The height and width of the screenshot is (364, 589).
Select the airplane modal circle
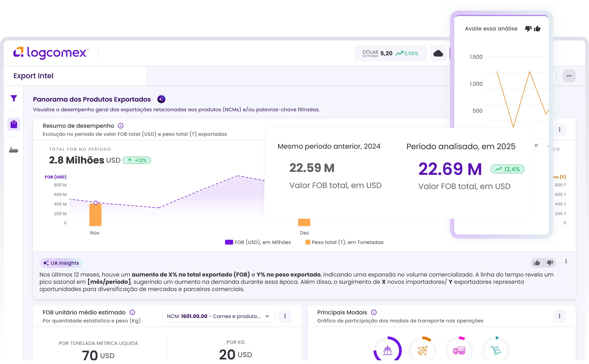(422, 350)
